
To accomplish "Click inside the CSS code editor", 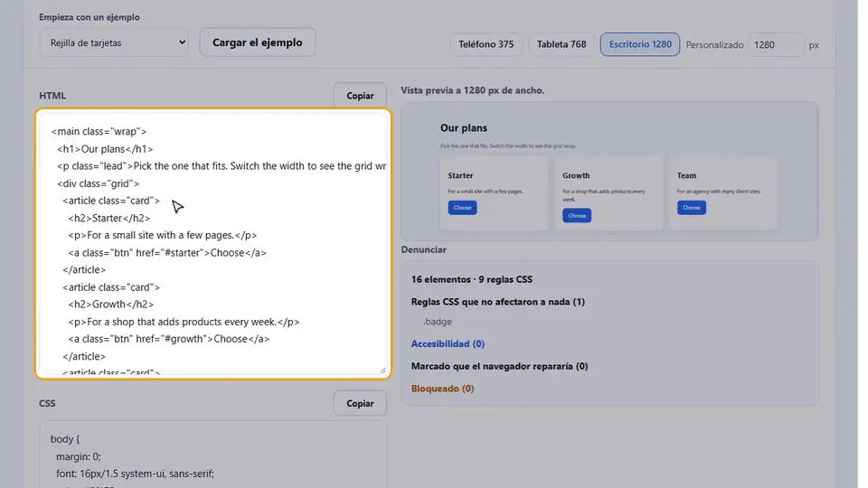I will (213, 455).
